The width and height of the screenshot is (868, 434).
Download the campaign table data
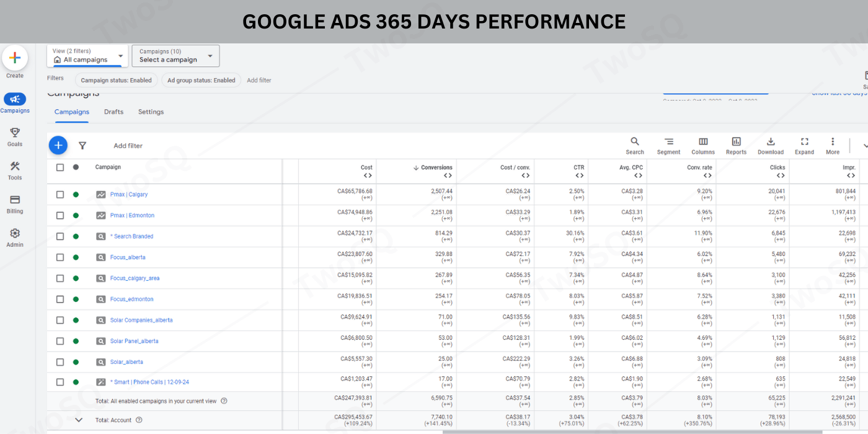coord(771,145)
